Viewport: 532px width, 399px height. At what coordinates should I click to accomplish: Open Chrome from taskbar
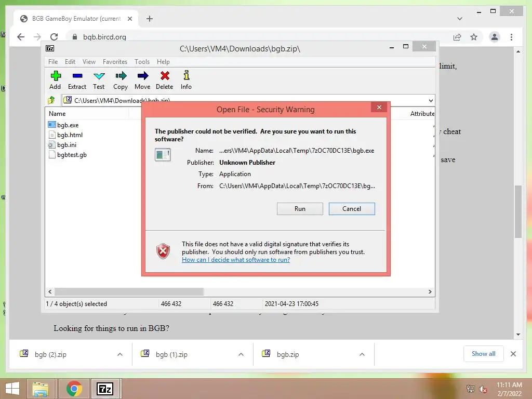coord(74,389)
